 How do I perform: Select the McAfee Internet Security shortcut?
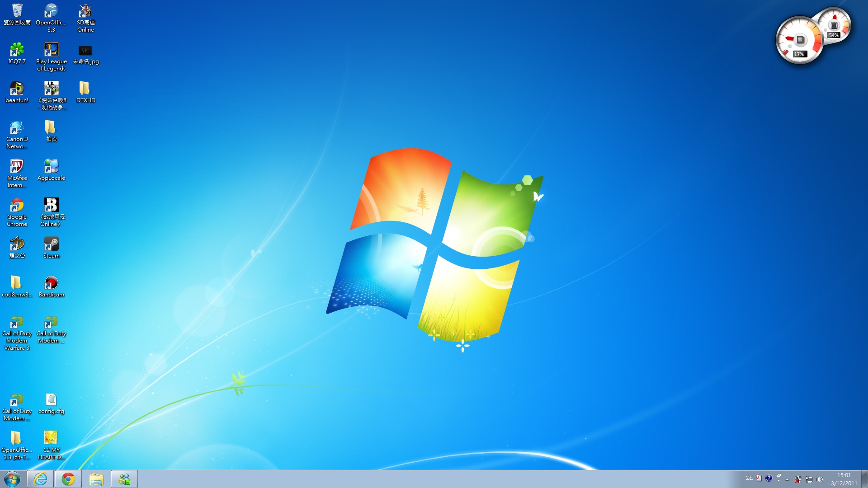tap(17, 174)
